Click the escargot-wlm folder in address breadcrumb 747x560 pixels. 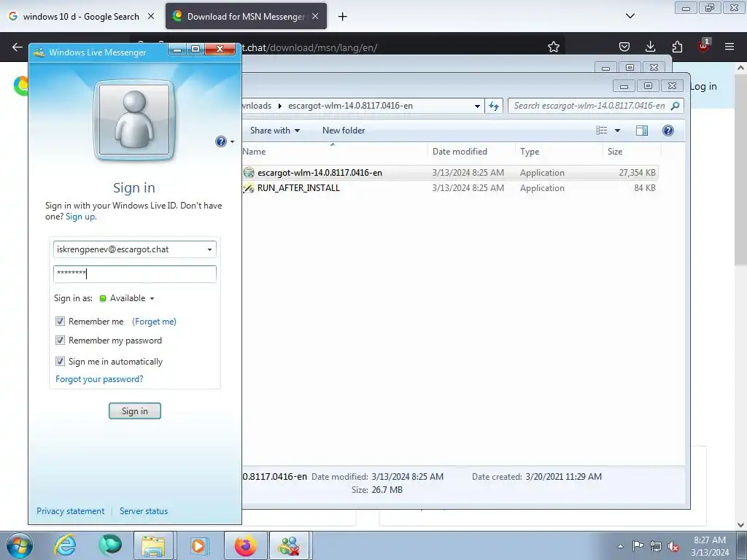(350, 106)
